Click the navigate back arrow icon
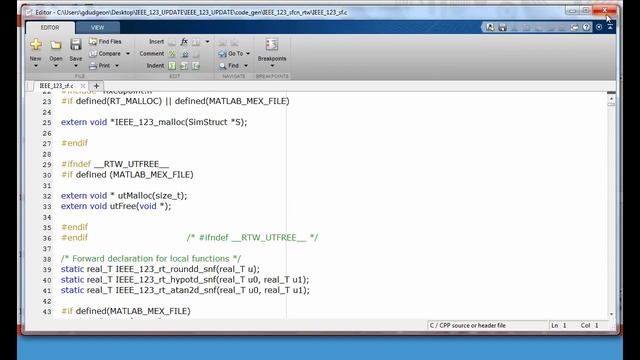 [222, 42]
